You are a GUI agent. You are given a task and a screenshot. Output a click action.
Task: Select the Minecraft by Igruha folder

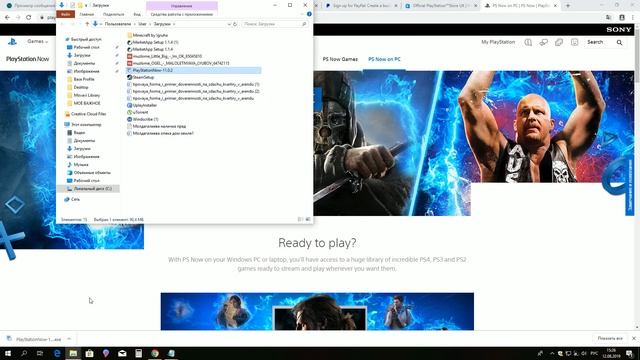pyautogui.click(x=147, y=35)
